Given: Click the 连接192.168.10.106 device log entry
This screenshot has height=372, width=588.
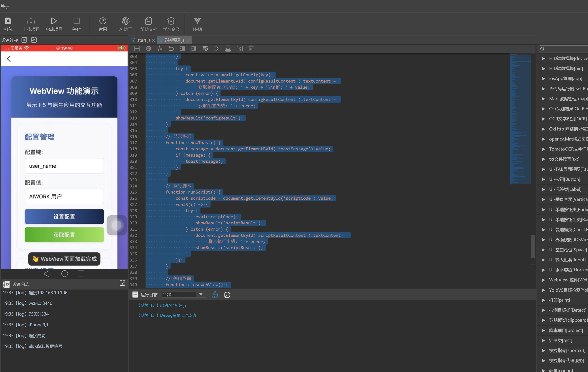Looking at the screenshot, I should (x=35, y=293).
